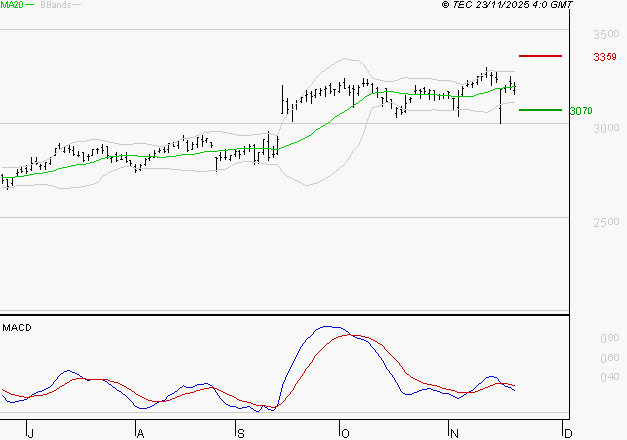Click the O month label on time axis
Screen dimensions: 627x440
point(345,434)
